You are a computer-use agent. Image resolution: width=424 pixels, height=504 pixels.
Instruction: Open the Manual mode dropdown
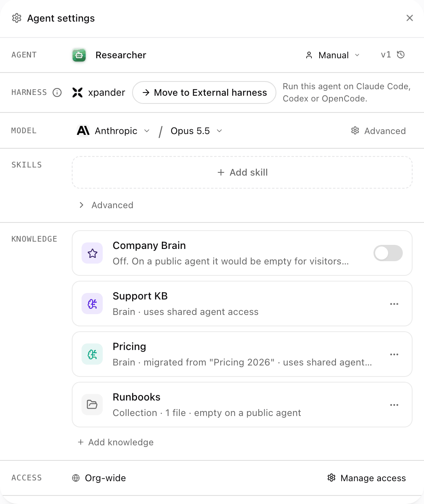click(333, 55)
